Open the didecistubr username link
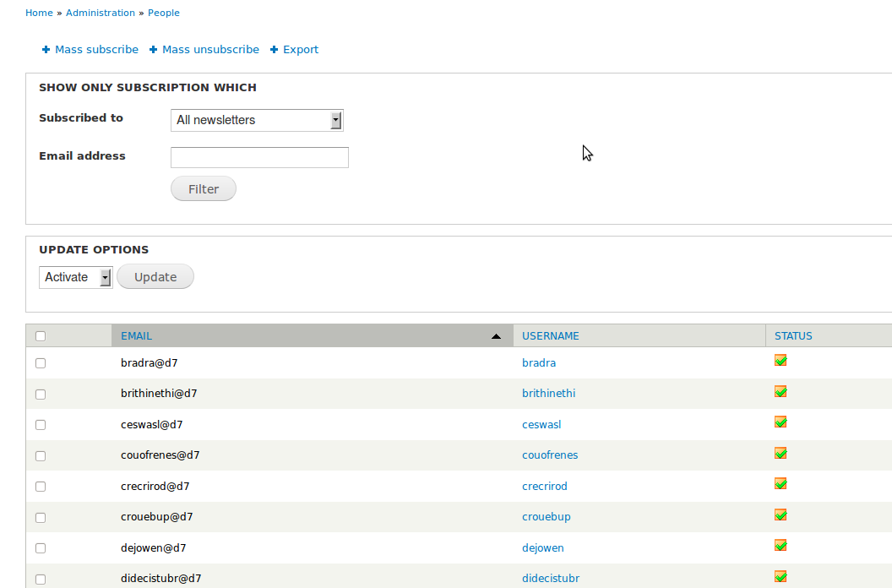Image resolution: width=892 pixels, height=588 pixels. (x=551, y=579)
